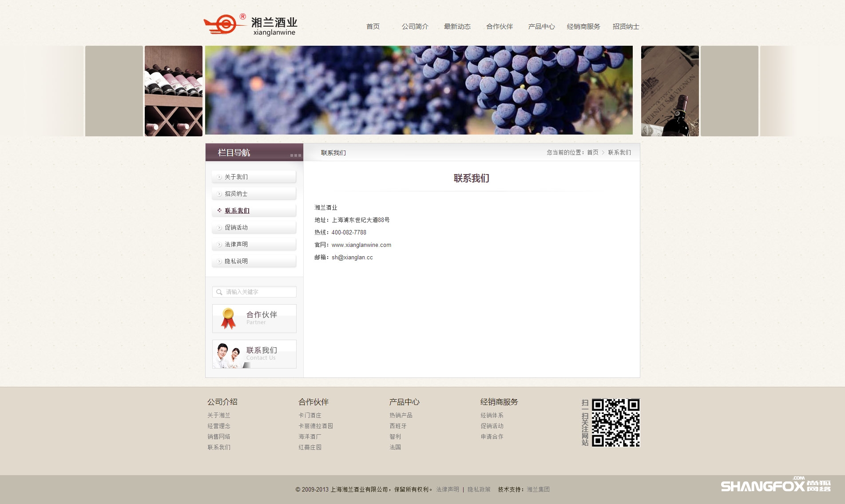Click the hotline 400-082-7788 text
This screenshot has height=504, width=845.
point(349,233)
